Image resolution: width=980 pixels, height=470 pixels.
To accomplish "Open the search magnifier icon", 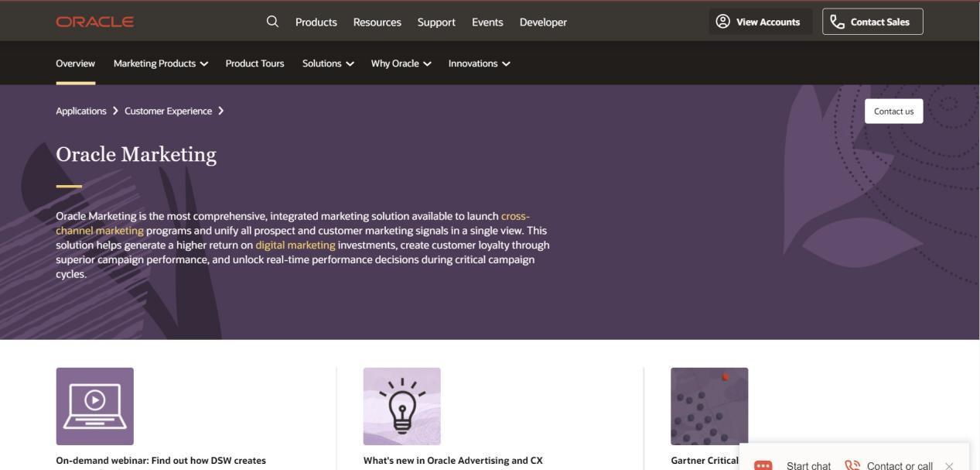I will pos(272,22).
